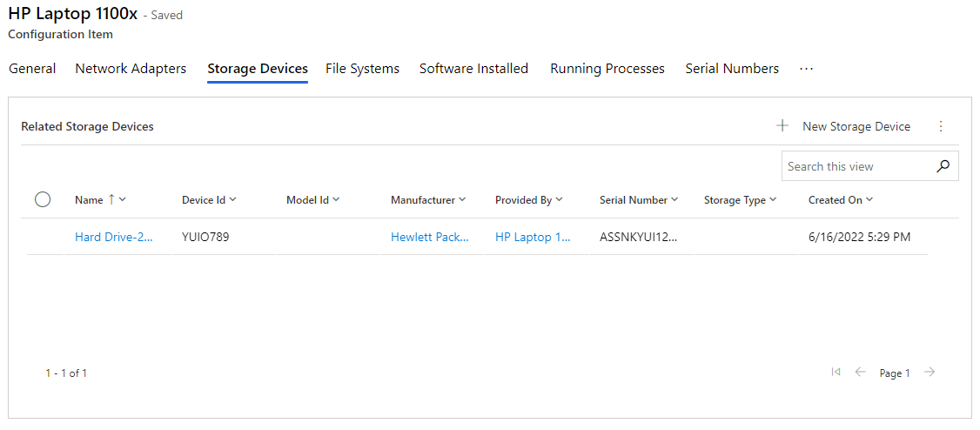Open the Hard Drive-2... record link
Image resolution: width=980 pixels, height=430 pixels.
(x=114, y=237)
